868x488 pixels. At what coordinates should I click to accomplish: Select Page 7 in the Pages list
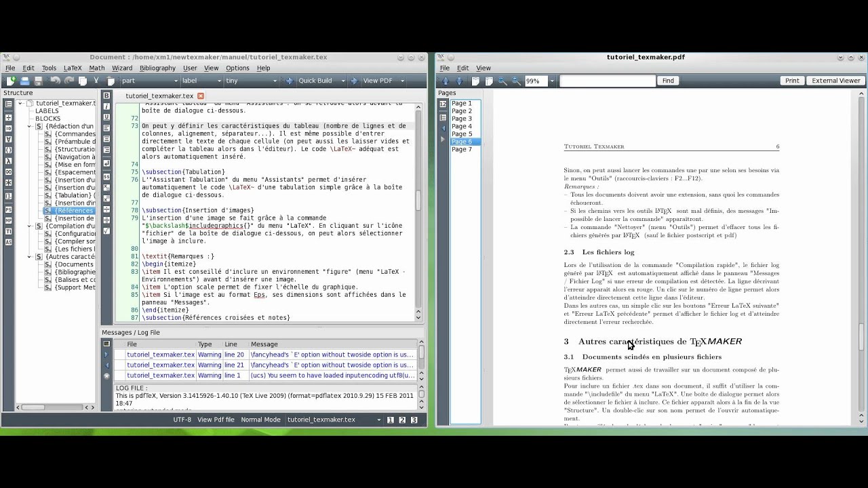[462, 149]
